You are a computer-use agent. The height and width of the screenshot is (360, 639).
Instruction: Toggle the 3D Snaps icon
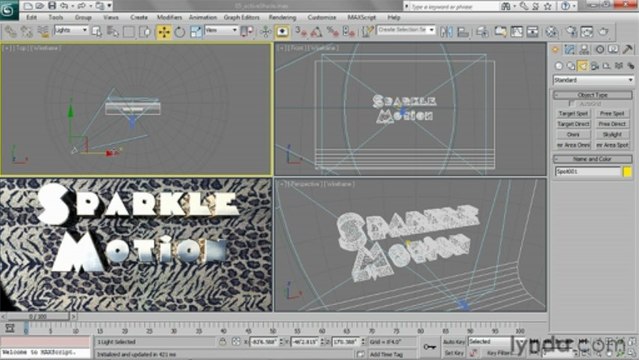[x=301, y=32]
